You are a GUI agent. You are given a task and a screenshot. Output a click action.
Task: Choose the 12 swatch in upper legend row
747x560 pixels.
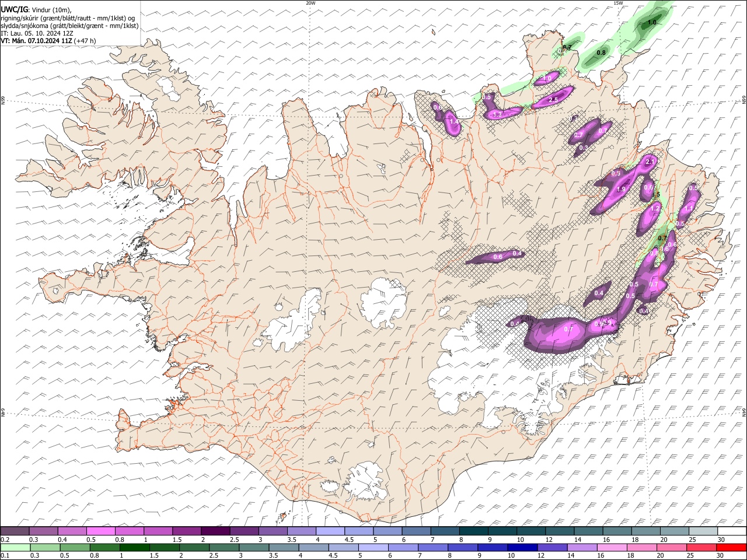click(x=560, y=531)
